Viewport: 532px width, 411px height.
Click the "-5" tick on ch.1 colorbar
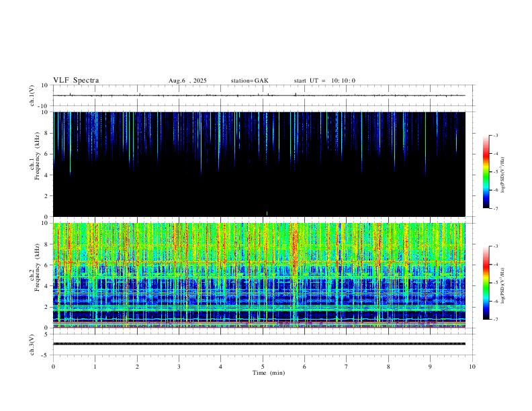pyautogui.click(x=495, y=172)
